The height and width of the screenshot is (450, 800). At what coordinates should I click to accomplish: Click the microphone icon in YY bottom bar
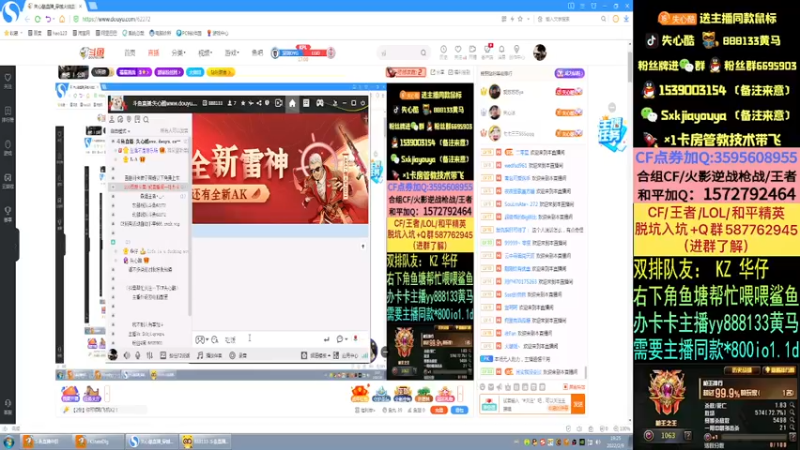(x=138, y=355)
